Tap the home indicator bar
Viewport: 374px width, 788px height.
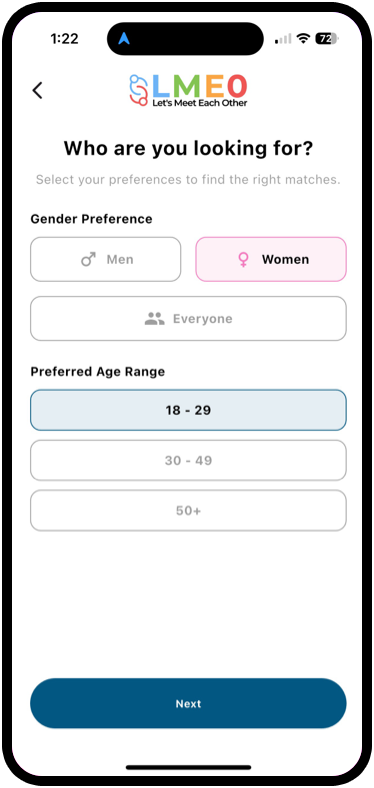click(189, 767)
